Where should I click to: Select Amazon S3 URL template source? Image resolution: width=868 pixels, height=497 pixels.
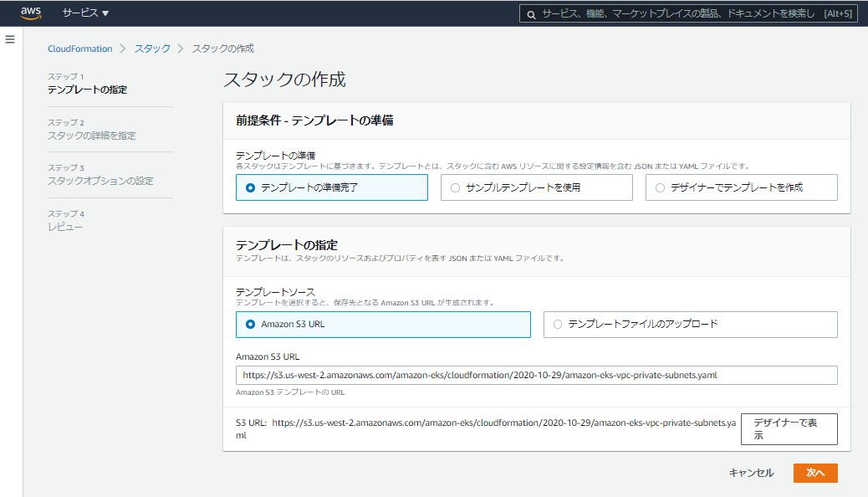click(x=383, y=325)
